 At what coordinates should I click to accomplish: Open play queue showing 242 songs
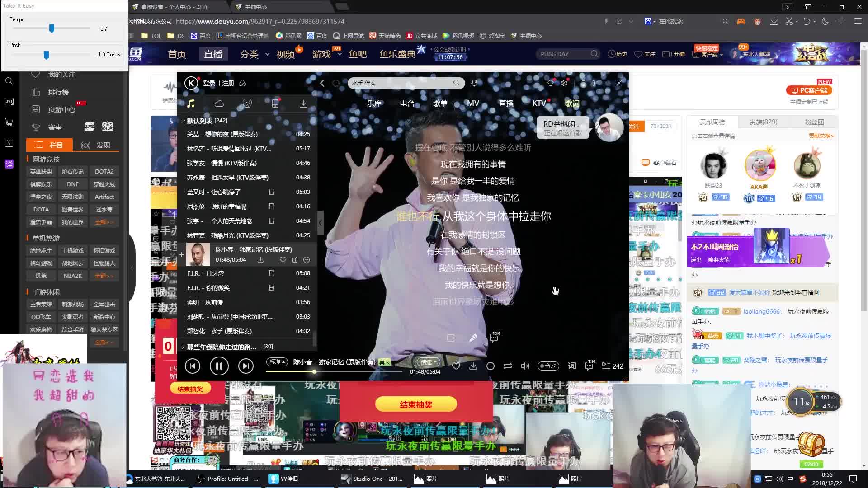point(613,366)
